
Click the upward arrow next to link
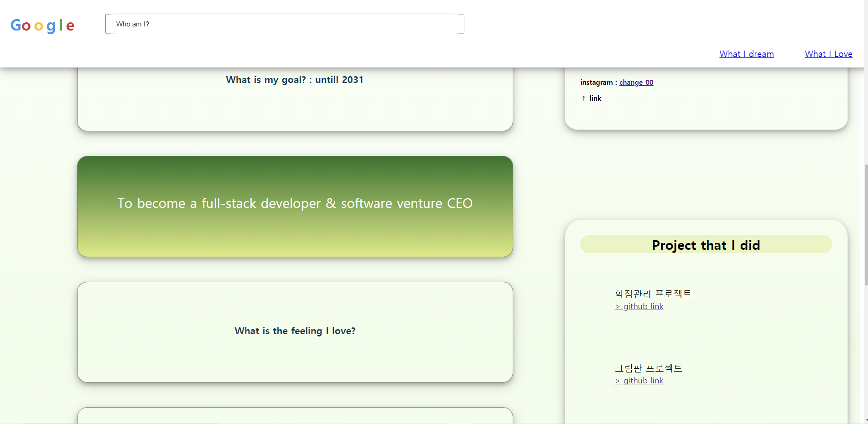pos(583,98)
